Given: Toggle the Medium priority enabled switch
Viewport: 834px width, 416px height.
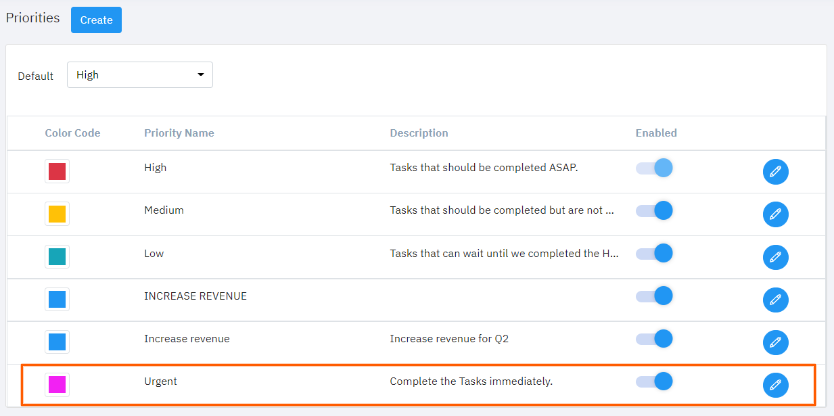Looking at the screenshot, I should click(655, 211).
